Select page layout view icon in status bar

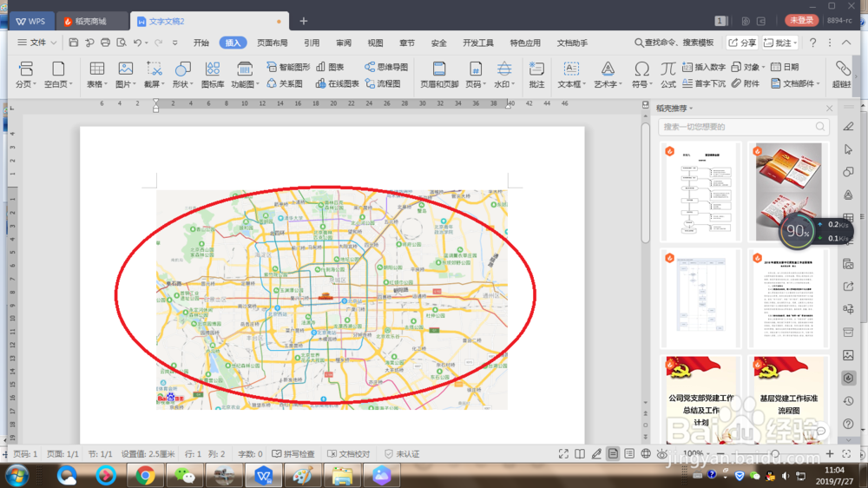click(x=613, y=453)
